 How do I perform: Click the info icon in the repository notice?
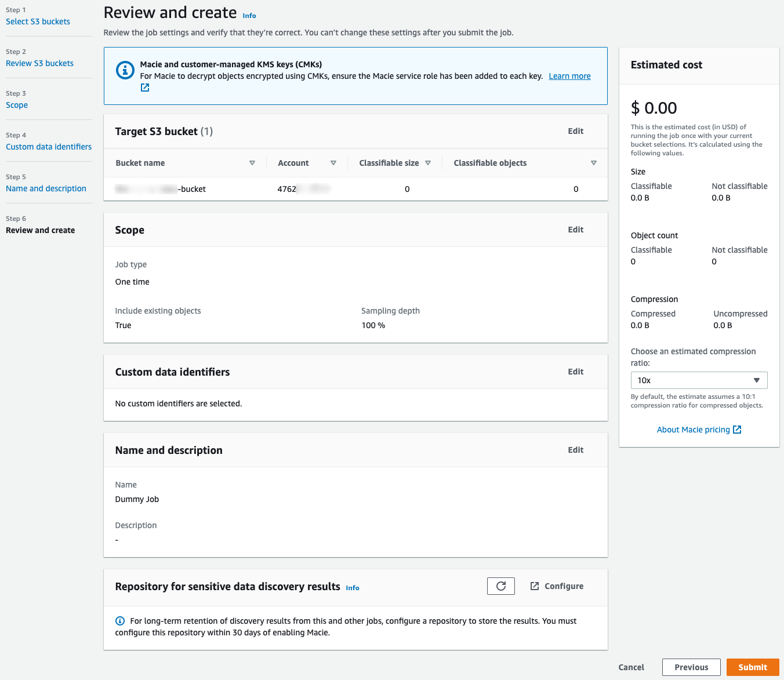click(x=119, y=620)
